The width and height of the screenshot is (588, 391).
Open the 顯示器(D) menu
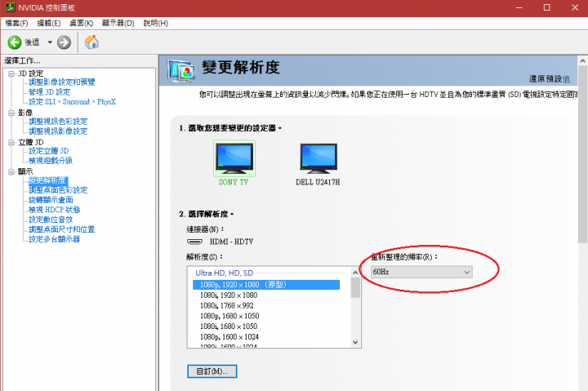click(x=118, y=23)
